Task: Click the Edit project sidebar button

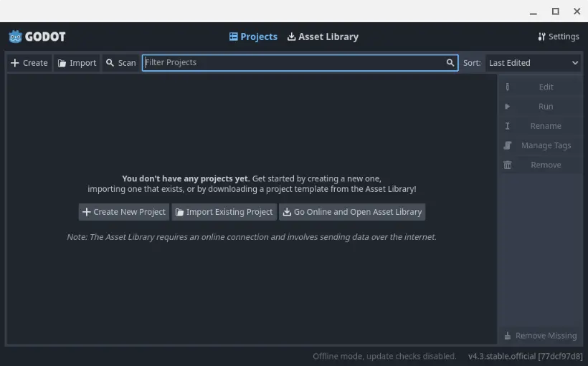Action: [539, 87]
